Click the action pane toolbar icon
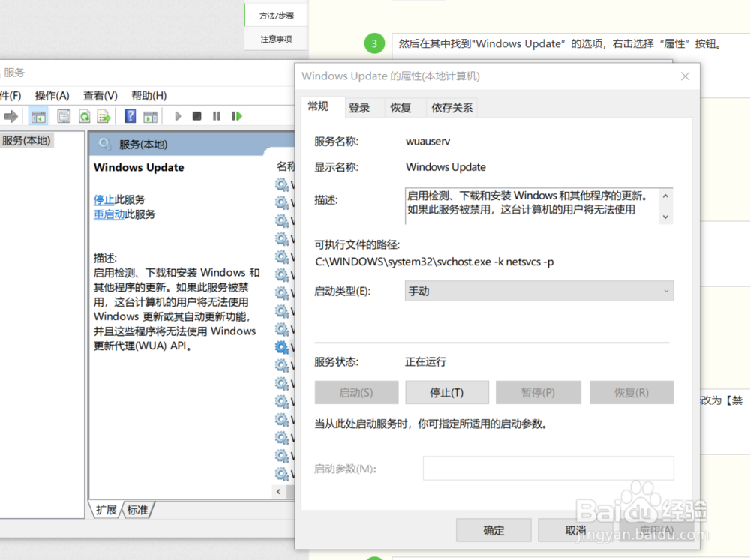 (x=150, y=116)
